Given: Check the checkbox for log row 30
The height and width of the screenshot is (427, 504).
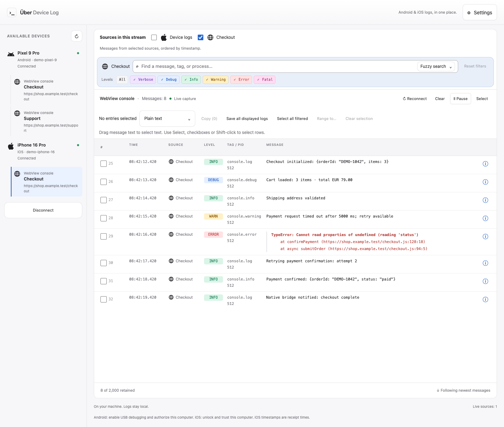Looking at the screenshot, I should click(x=104, y=263).
